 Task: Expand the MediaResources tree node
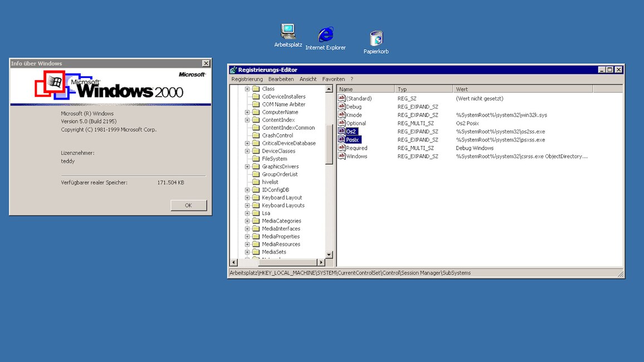[247, 244]
